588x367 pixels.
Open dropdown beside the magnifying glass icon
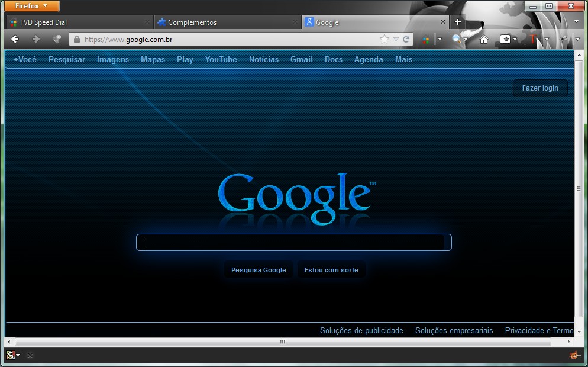[466, 39]
